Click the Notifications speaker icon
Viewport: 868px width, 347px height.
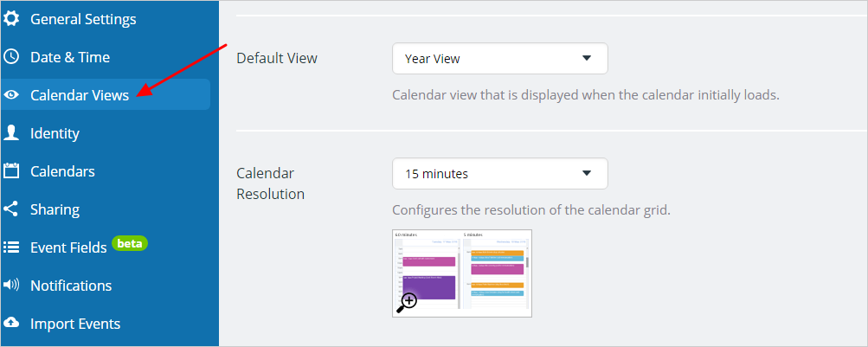pos(11,285)
